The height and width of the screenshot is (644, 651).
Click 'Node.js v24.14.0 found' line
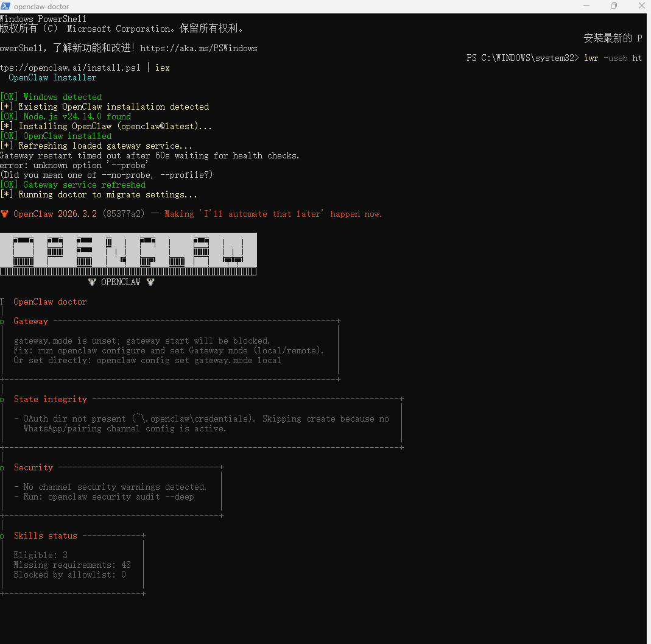pyautogui.click(x=66, y=117)
